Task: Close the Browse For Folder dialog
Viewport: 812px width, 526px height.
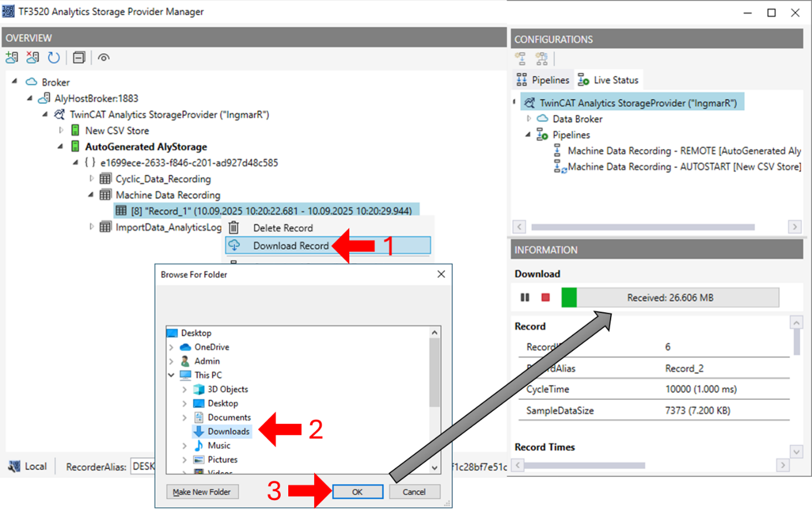Action: click(441, 274)
